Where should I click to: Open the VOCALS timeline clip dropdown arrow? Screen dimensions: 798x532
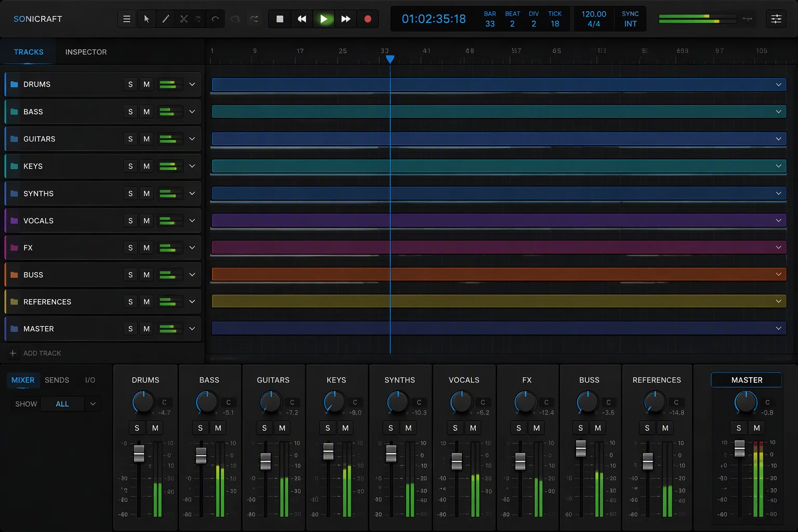[x=778, y=220]
